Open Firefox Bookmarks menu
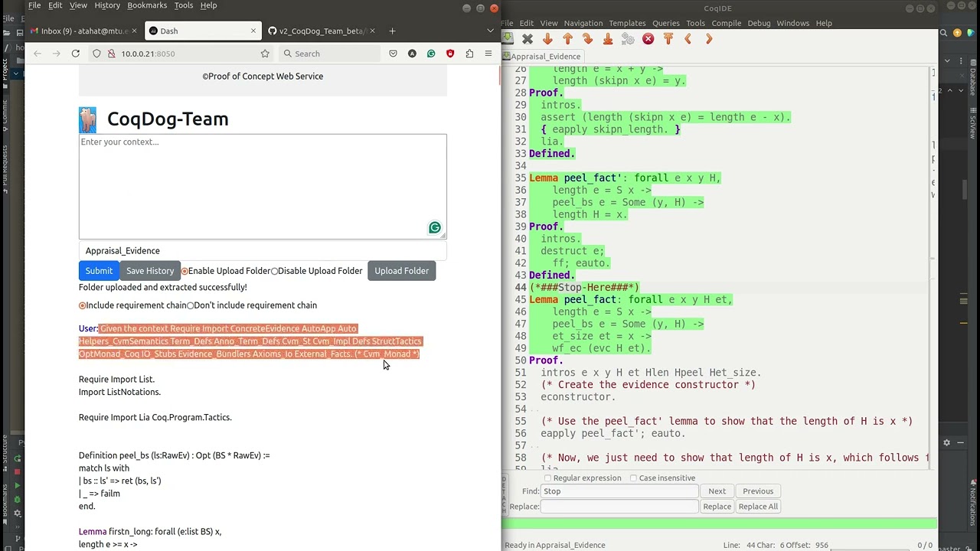980x551 pixels. [x=147, y=5]
